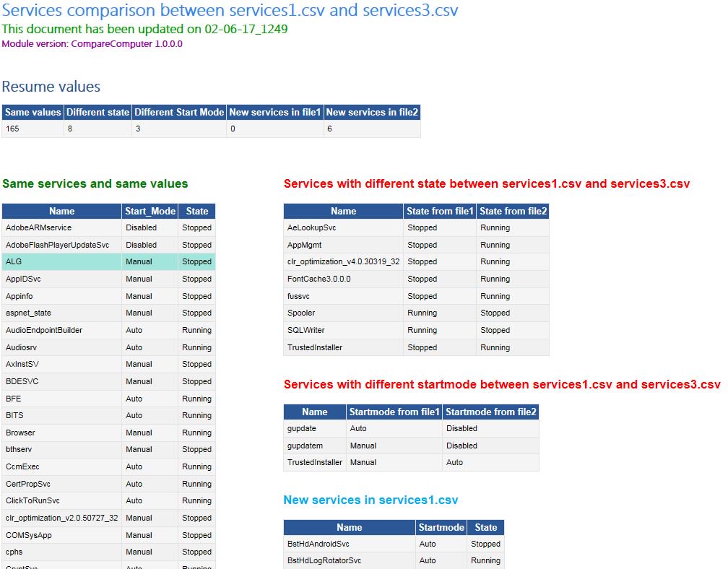Select the "New services in file2" header
Screen dimensions: 728x569
coord(372,113)
